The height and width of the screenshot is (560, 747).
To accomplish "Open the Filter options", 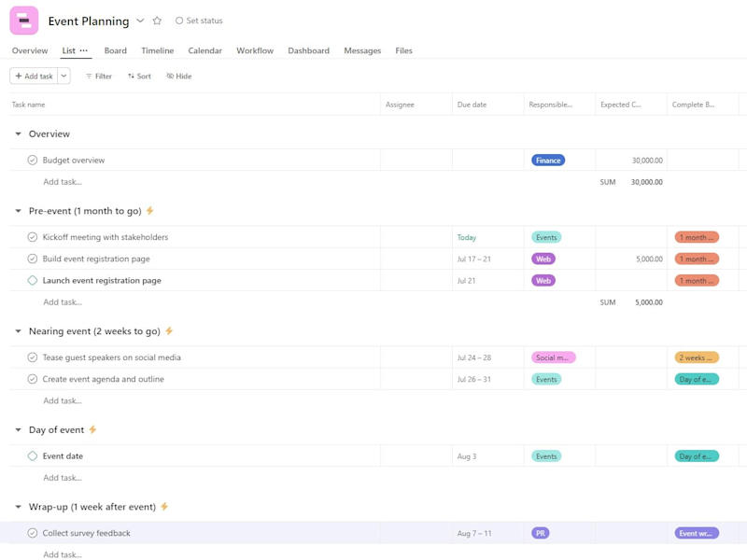I will pos(99,77).
